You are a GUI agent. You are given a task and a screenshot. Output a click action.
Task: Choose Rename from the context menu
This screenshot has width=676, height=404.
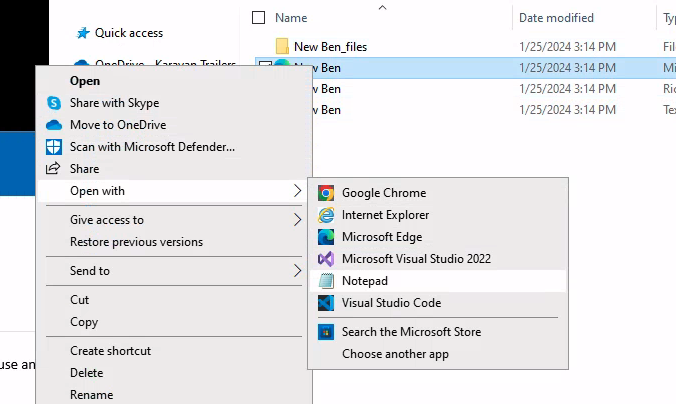pyautogui.click(x=91, y=395)
